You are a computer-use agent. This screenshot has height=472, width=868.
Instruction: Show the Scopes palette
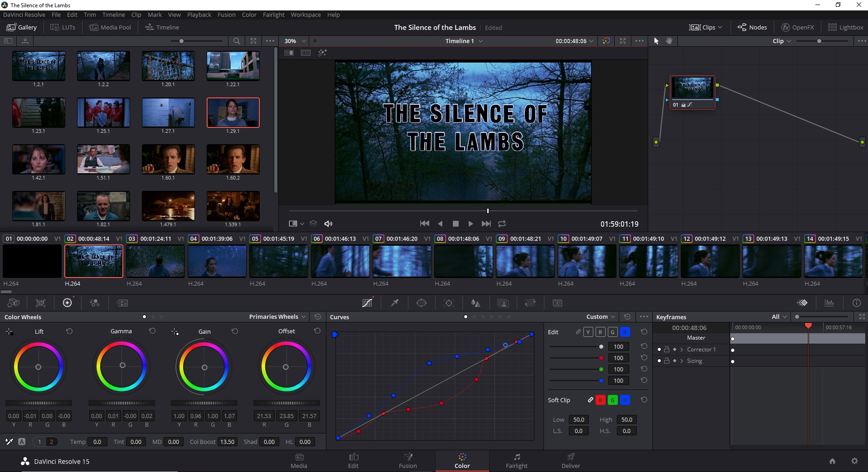[829, 303]
